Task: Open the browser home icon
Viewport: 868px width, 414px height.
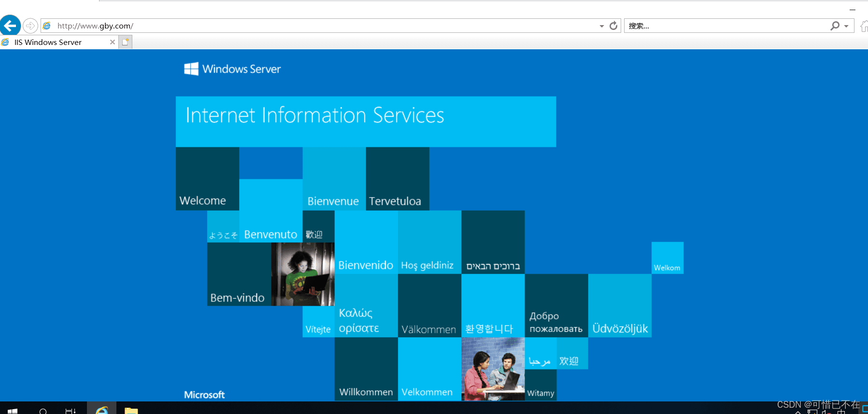Action: point(864,26)
